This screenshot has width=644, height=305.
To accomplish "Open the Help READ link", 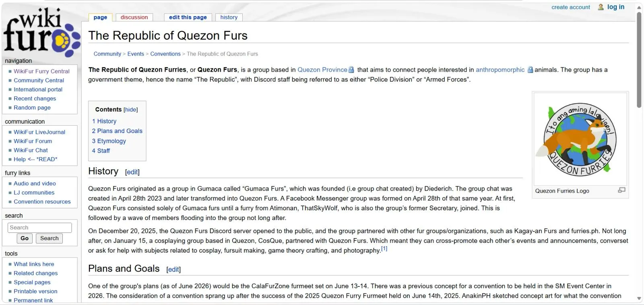I will point(35,159).
